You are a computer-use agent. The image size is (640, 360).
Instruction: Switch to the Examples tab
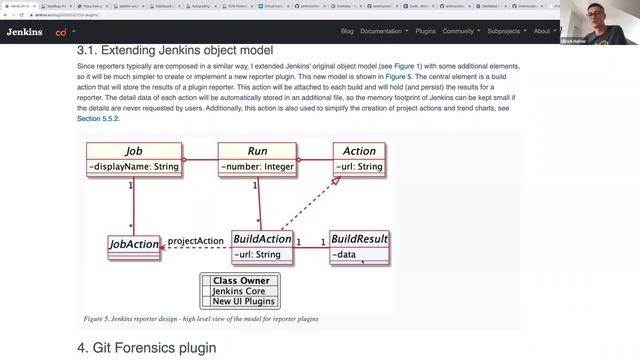tap(345, 6)
